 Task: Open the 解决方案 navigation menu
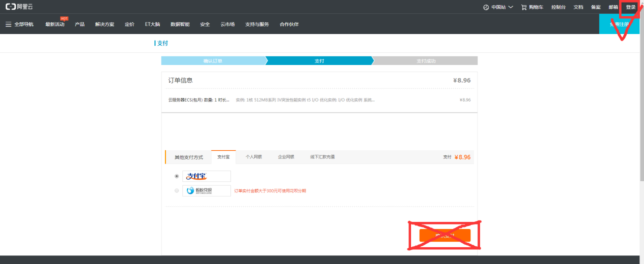coord(105,24)
